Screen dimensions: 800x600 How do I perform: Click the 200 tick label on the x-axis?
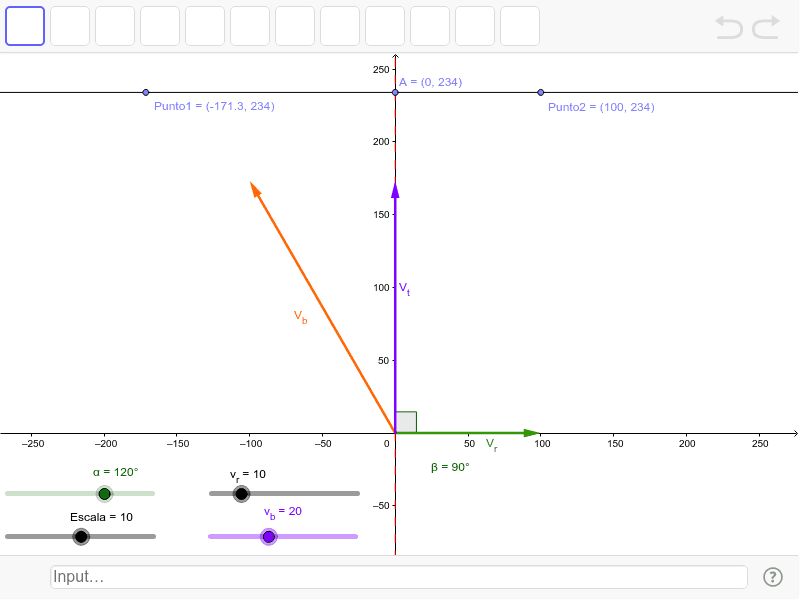(687, 444)
